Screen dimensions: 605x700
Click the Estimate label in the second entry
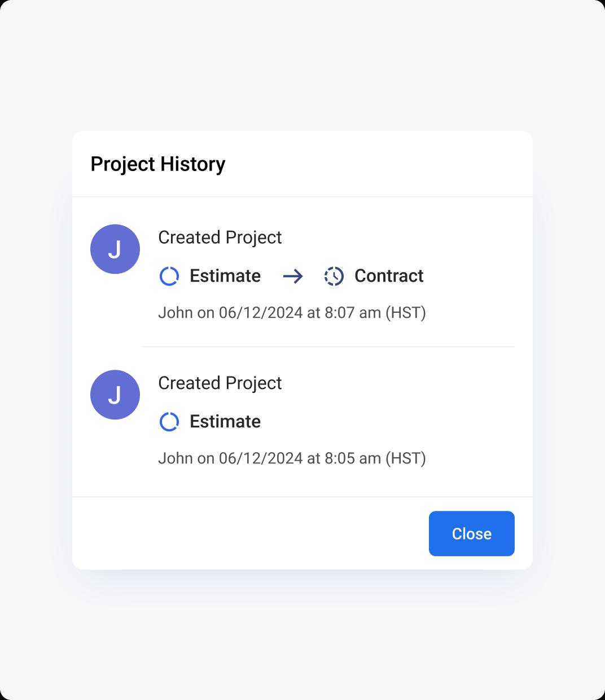[225, 422]
